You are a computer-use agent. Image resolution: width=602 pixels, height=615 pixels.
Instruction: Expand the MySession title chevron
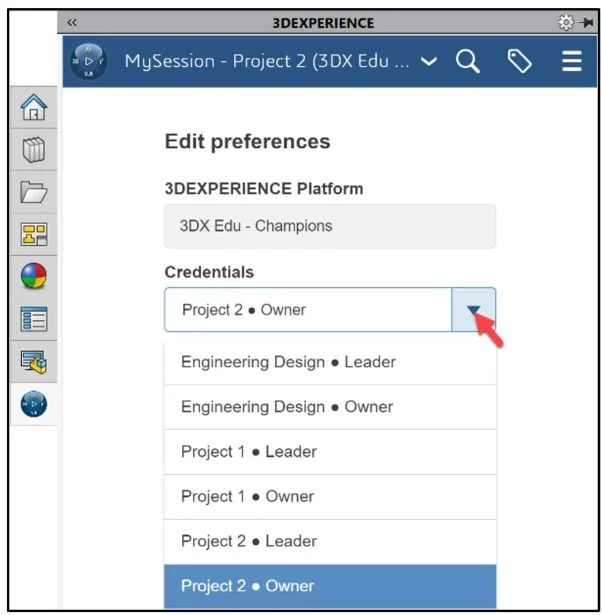[429, 62]
